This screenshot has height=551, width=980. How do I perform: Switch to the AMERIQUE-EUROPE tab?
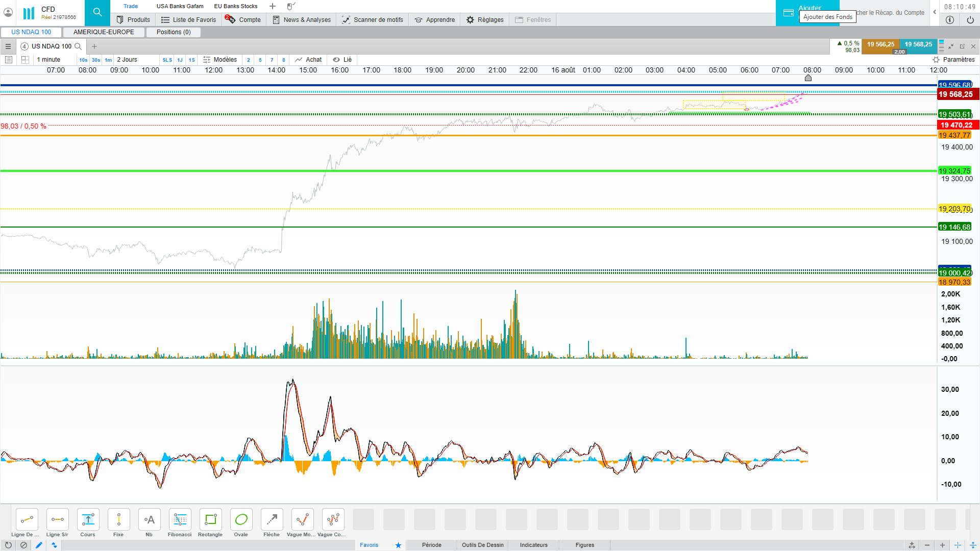point(104,32)
